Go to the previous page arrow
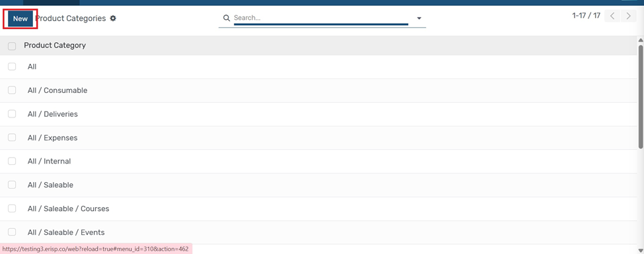The width and height of the screenshot is (644, 254). tap(612, 16)
